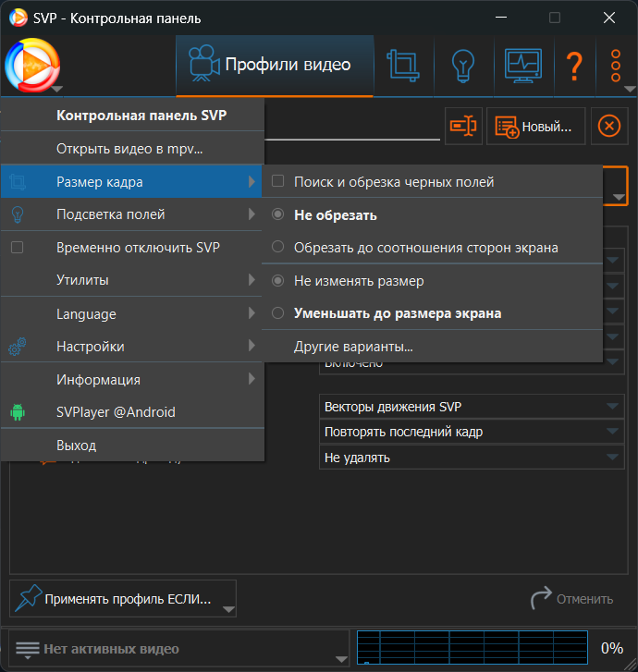This screenshot has height=672, width=638.
Task: Click the delete profile circled X
Action: (609, 126)
